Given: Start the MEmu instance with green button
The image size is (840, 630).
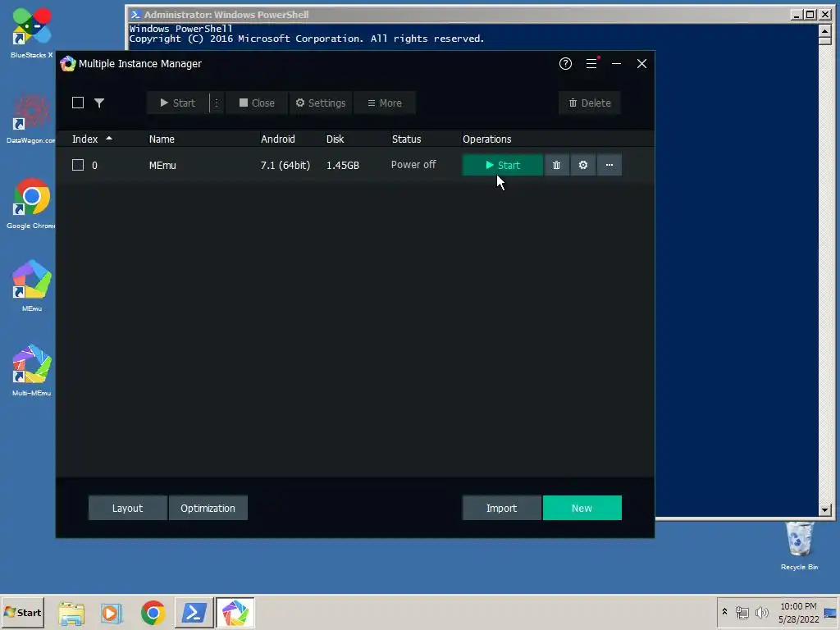Looking at the screenshot, I should click(x=503, y=165).
